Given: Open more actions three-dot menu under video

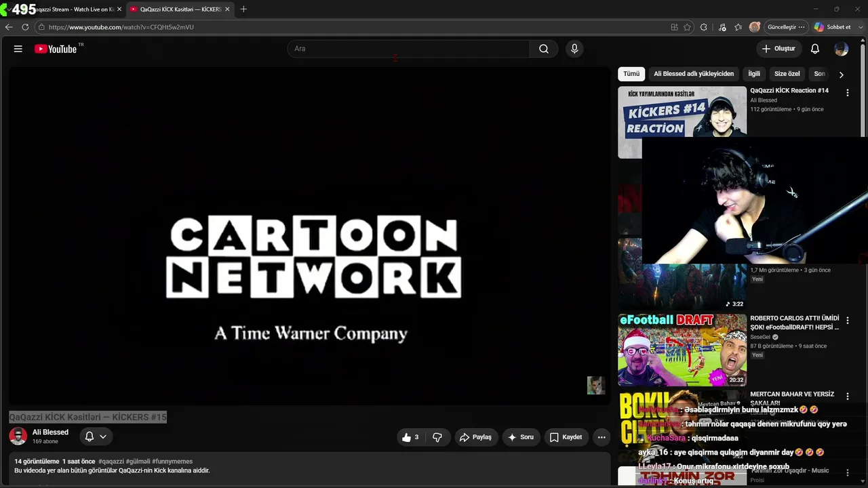Looking at the screenshot, I should (x=601, y=437).
